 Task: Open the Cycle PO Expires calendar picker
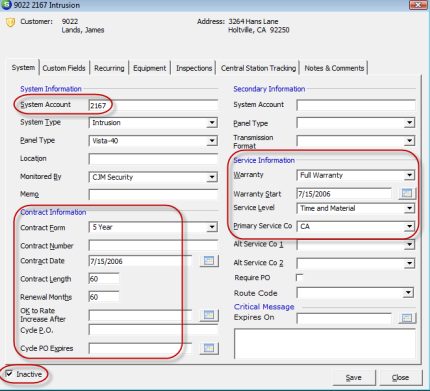(x=209, y=348)
